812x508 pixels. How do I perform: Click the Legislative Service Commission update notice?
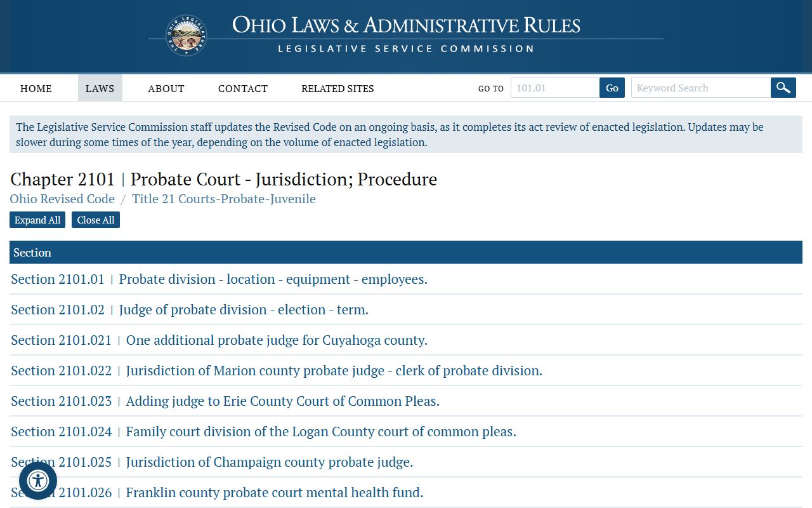(x=406, y=135)
